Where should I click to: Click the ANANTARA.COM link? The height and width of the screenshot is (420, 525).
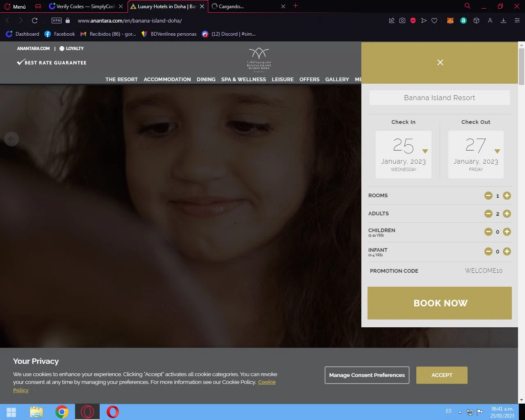pos(33,48)
